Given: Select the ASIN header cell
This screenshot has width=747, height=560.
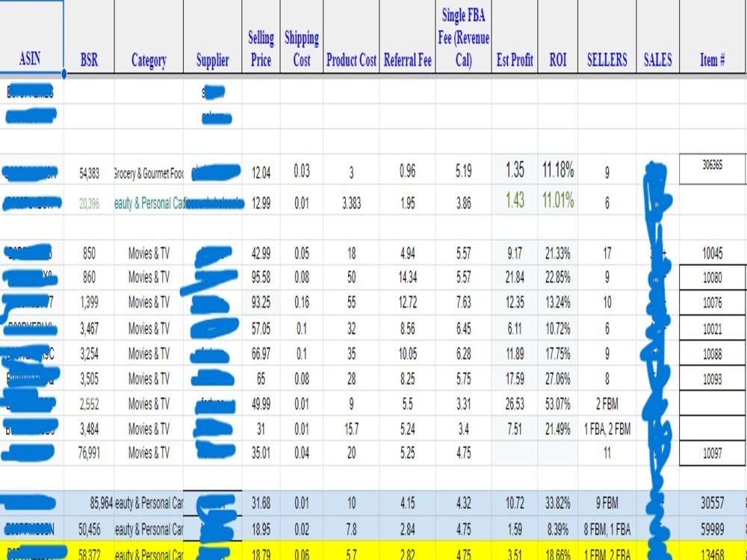Looking at the screenshot, I should click(31, 37).
